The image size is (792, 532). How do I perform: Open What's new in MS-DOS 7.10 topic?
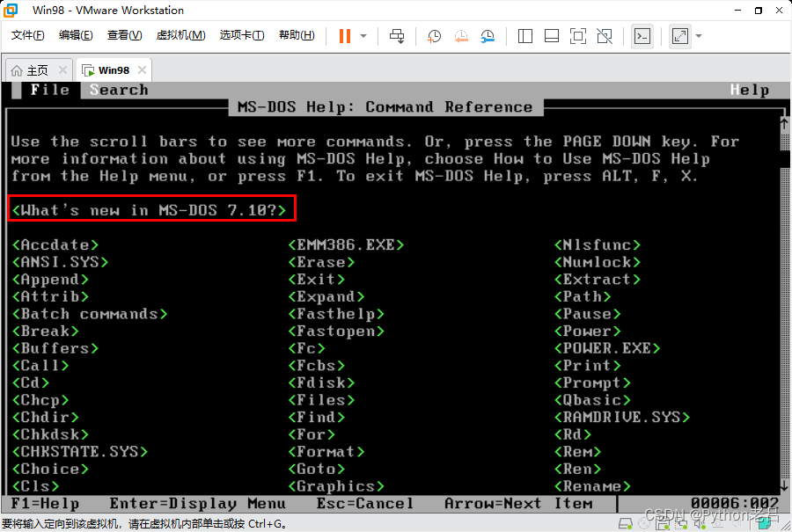coord(149,210)
